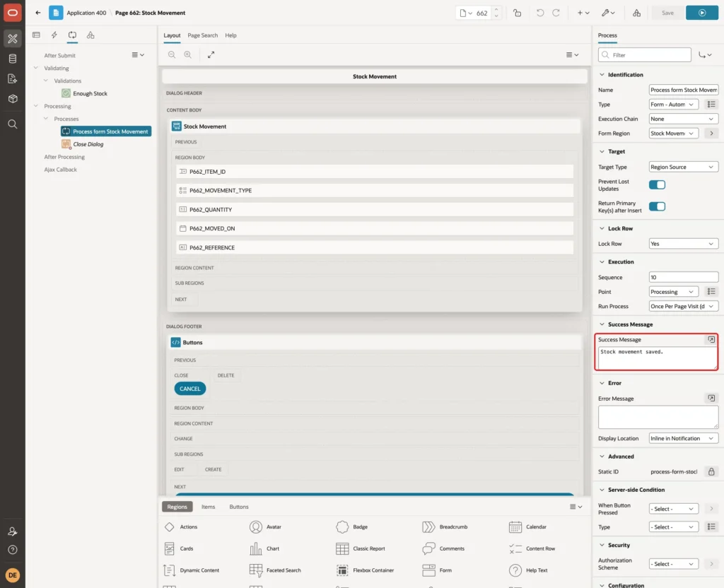Image resolution: width=724 pixels, height=588 pixels.
Task: Redo the last change
Action: 556,13
